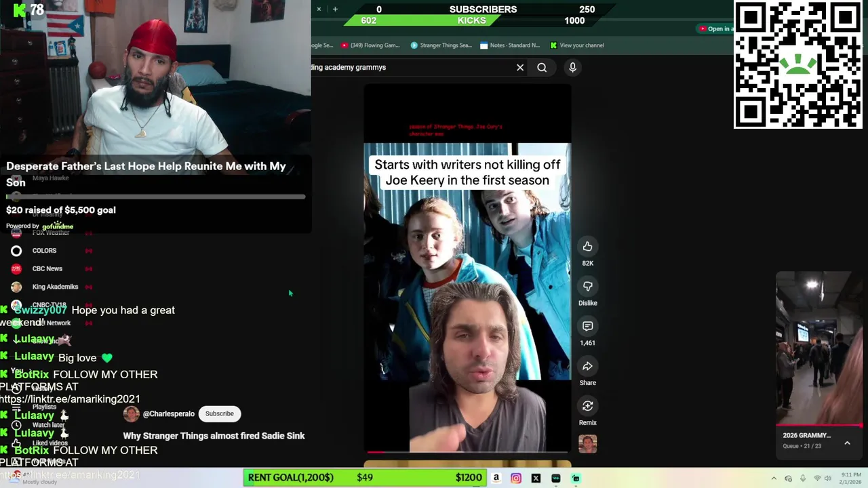Viewport: 868px width, 488px height.
Task: Start voice search with microphone
Action: click(572, 67)
